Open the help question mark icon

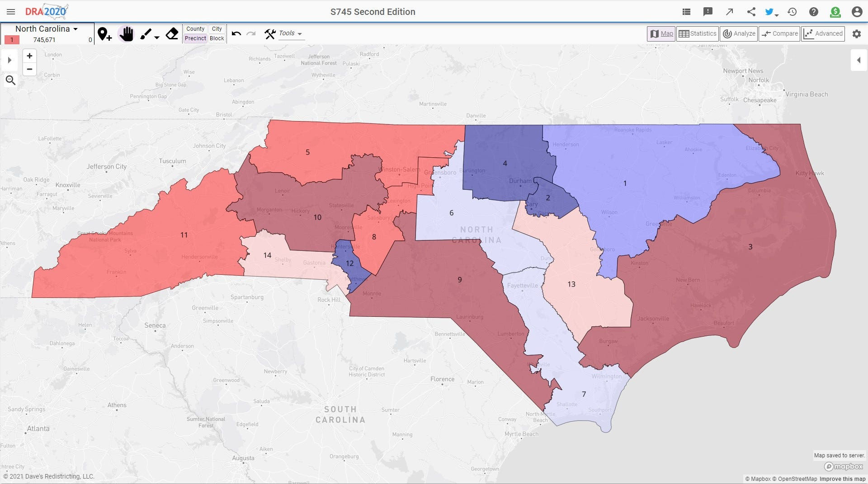814,12
